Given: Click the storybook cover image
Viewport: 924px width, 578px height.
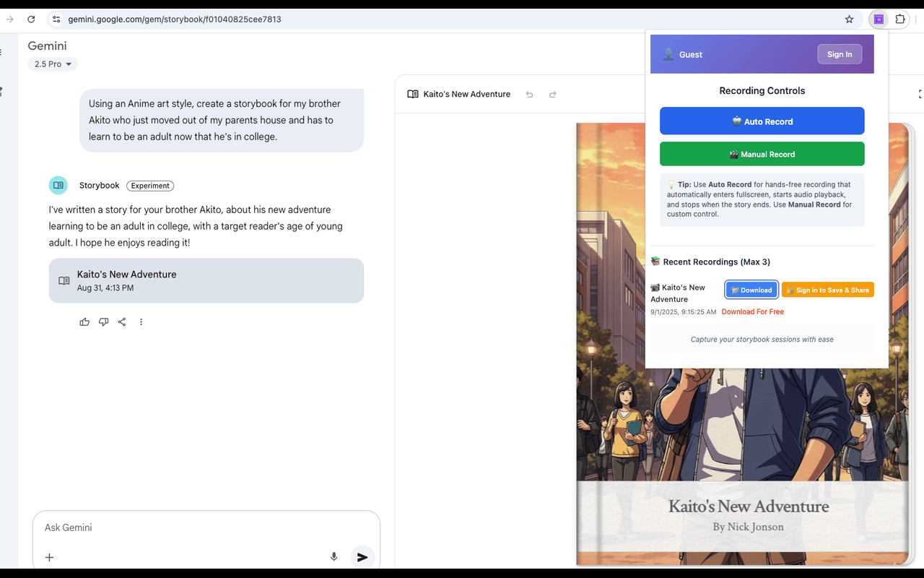Looking at the screenshot, I should click(x=744, y=344).
